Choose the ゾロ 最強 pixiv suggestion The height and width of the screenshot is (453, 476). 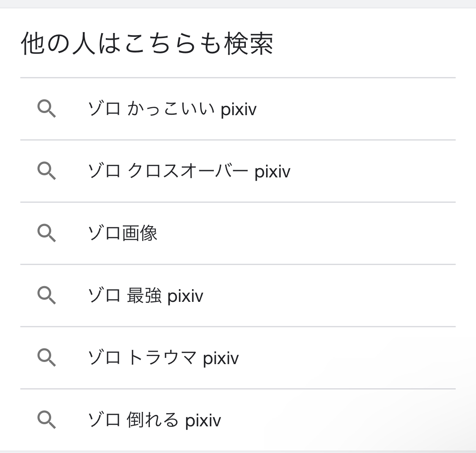[x=238, y=296]
